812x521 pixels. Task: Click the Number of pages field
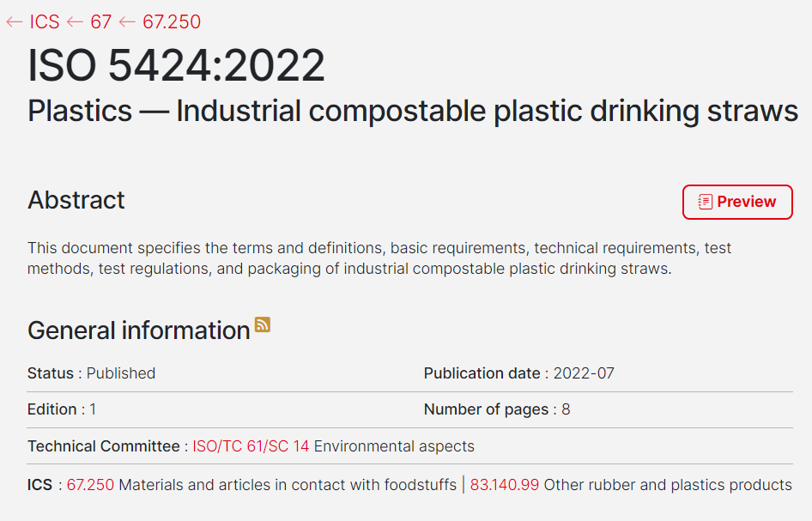[496, 409]
